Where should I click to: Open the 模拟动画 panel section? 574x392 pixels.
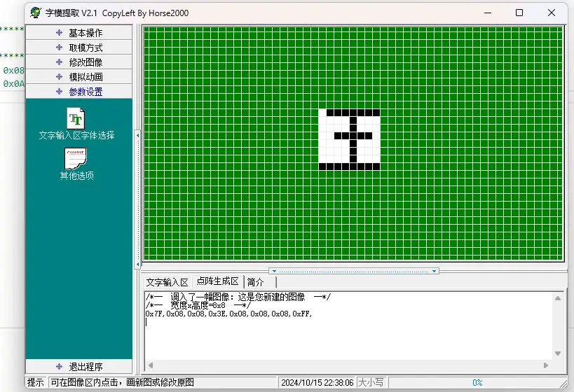tap(78, 77)
